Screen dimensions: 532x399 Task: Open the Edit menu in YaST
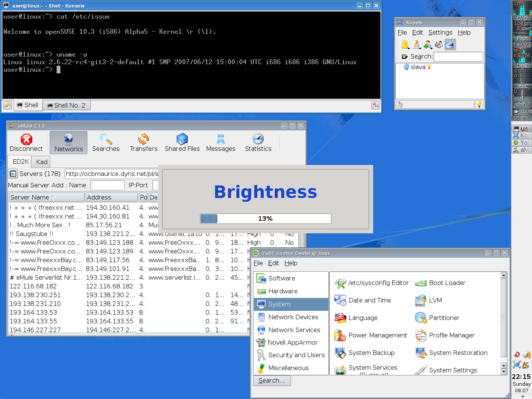273,263
